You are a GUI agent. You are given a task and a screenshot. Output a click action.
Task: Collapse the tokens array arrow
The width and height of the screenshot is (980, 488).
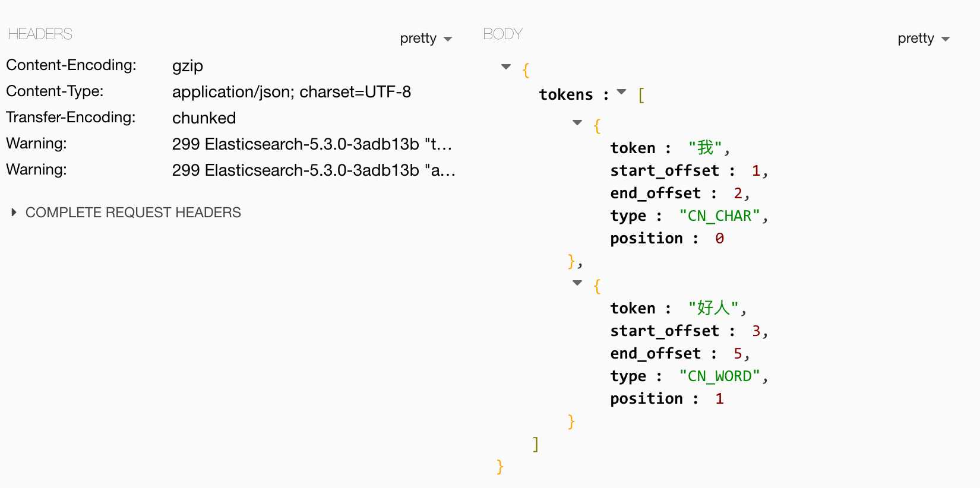[x=622, y=91]
